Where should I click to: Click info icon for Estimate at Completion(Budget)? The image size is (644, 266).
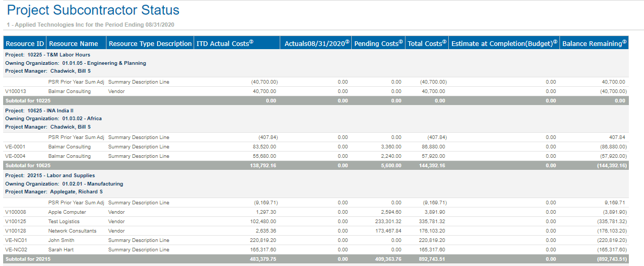pyautogui.click(x=555, y=42)
